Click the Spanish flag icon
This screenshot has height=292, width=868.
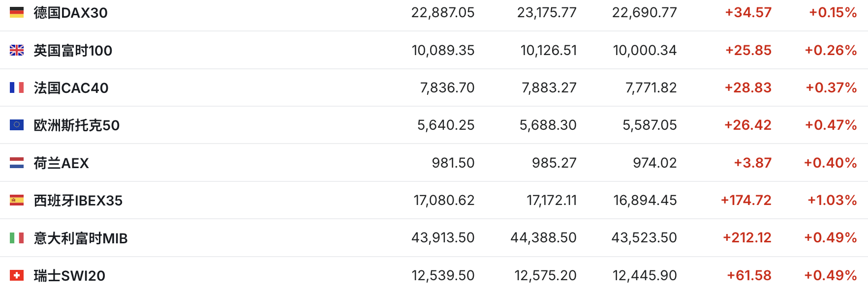17,200
